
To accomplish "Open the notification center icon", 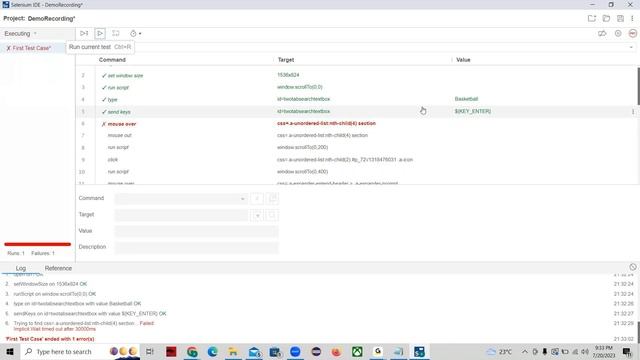I will pos(627,351).
